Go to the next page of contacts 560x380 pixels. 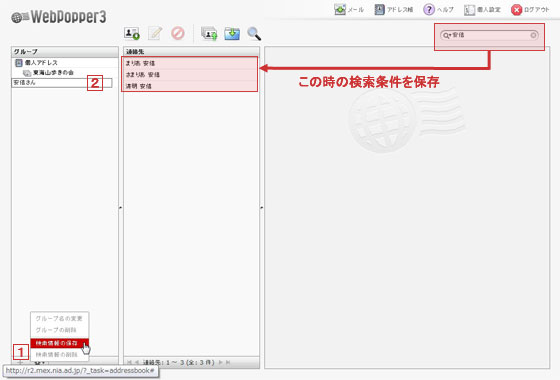(x=220, y=362)
